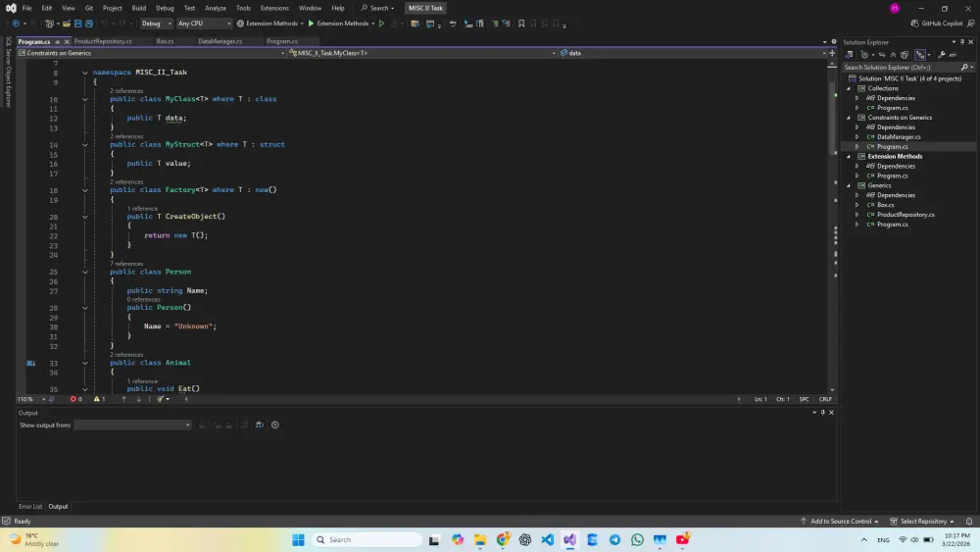Toggle auto-hide pin on Solution Explorer panel
Image resolution: width=980 pixels, height=552 pixels.
coord(962,42)
